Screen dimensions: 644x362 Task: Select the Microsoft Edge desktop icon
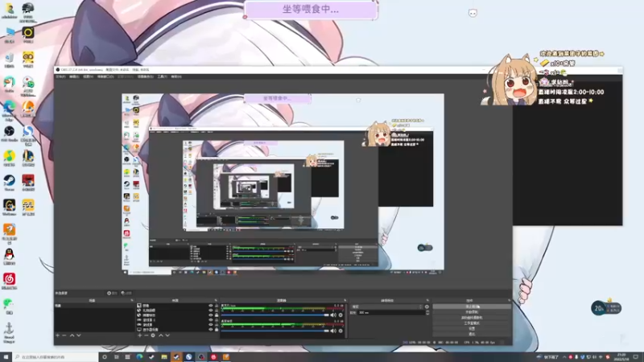tap(9, 110)
